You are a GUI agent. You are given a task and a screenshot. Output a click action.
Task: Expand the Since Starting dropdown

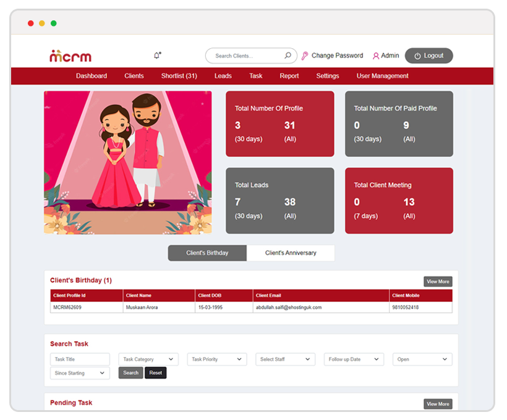tap(80, 373)
